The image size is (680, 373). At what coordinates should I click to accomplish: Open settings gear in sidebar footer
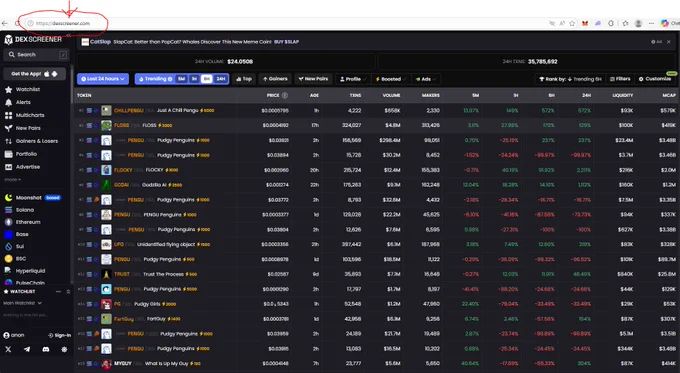[64, 349]
